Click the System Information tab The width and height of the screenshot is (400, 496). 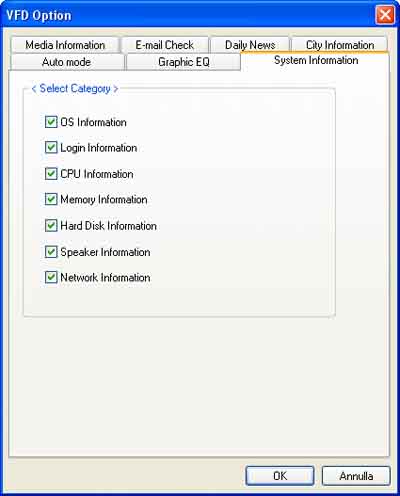[x=316, y=60]
